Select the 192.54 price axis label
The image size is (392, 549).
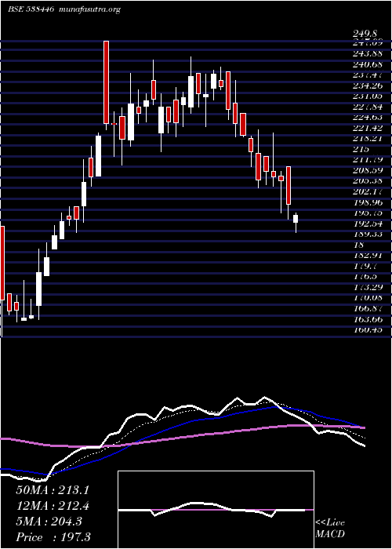368,224
